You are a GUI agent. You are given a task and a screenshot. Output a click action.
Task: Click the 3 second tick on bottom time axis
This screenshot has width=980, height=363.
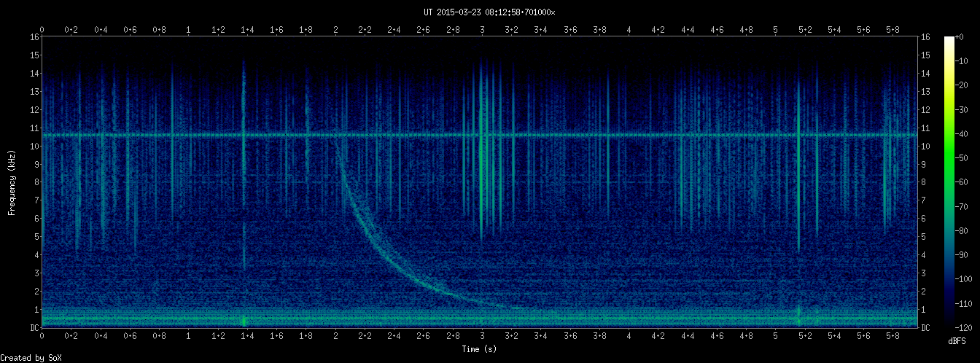coord(482,336)
